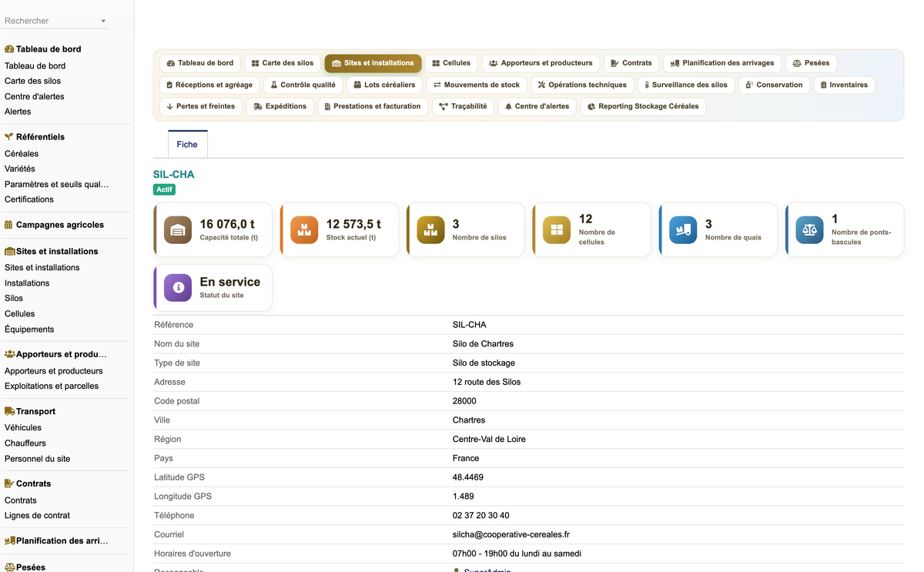Open Véhicules sidebar link
924x572 pixels.
23,427
